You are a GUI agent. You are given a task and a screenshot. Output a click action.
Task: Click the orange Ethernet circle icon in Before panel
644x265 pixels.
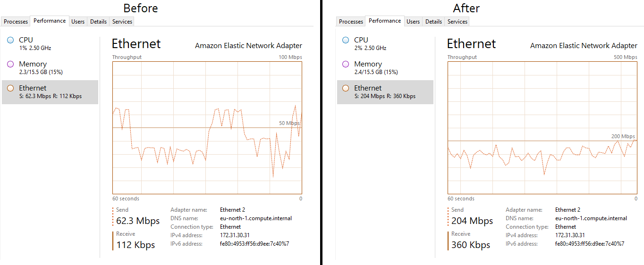(10, 88)
